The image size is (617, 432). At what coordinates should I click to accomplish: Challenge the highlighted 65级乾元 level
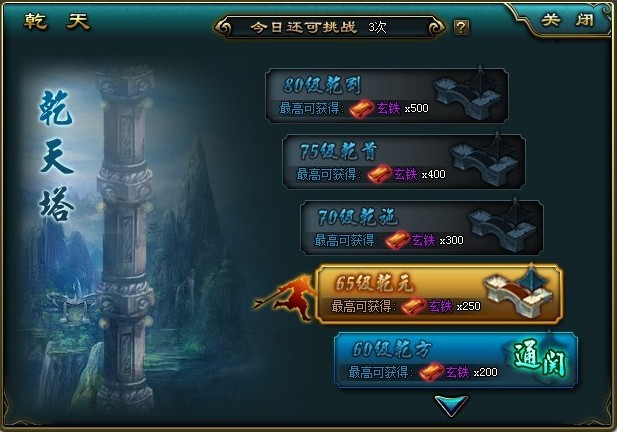pyautogui.click(x=439, y=294)
